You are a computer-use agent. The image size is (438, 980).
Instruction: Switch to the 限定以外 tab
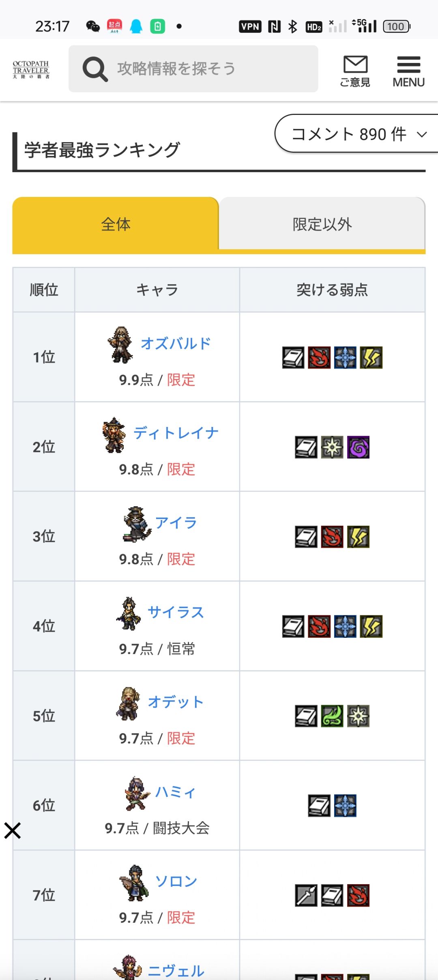click(x=322, y=224)
